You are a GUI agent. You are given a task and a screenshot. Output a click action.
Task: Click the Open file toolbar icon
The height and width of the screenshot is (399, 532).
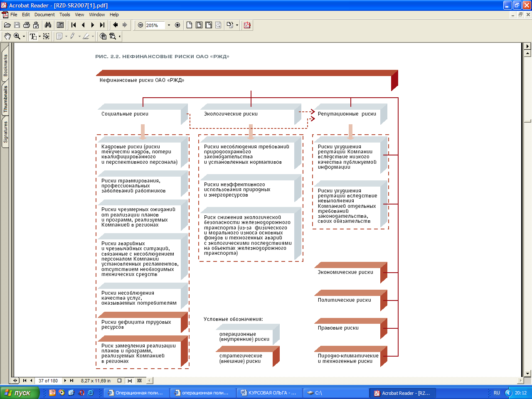pyautogui.click(x=7, y=25)
